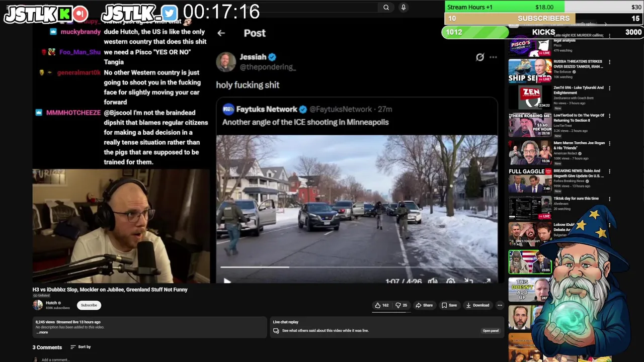This screenshot has height=362, width=644.
Task: Click the Hutch channel name
Action: coord(51,303)
